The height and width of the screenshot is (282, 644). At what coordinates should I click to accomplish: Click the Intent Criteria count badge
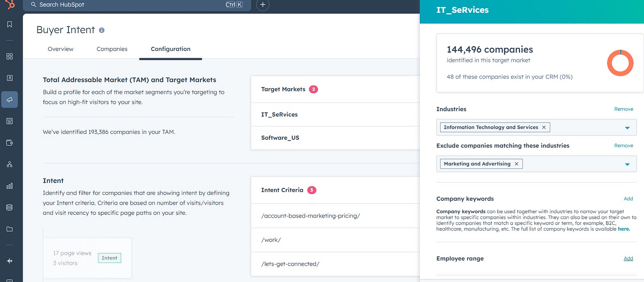tap(312, 190)
